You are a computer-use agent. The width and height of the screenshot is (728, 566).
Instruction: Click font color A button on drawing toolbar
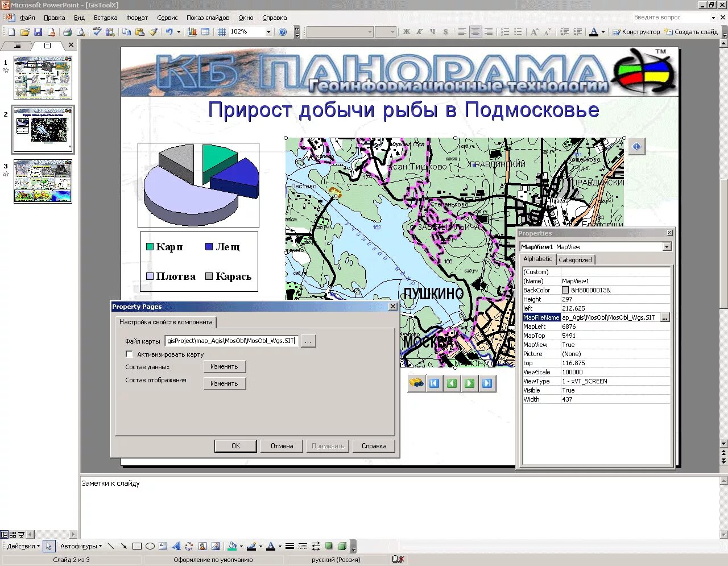pos(271,546)
